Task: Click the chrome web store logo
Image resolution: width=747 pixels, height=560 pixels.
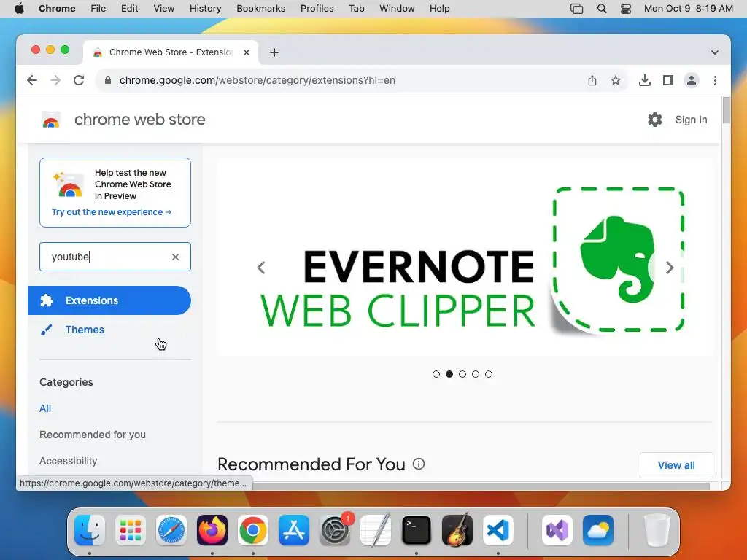Action: (x=51, y=120)
